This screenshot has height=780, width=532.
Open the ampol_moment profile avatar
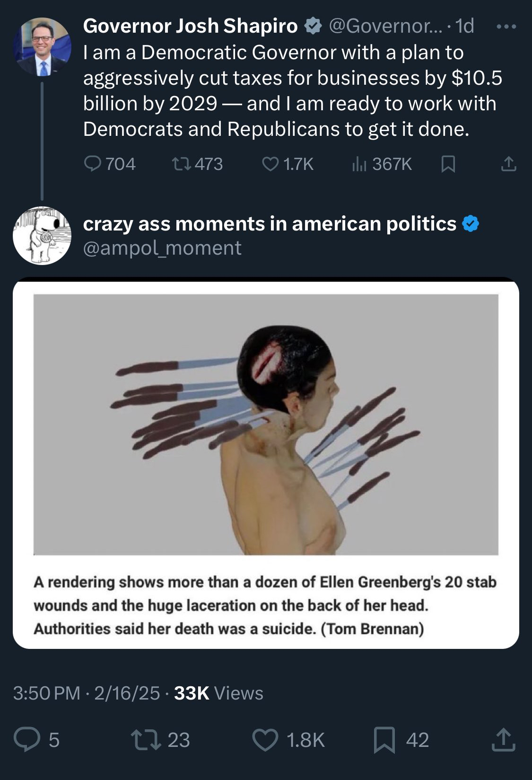(42, 235)
